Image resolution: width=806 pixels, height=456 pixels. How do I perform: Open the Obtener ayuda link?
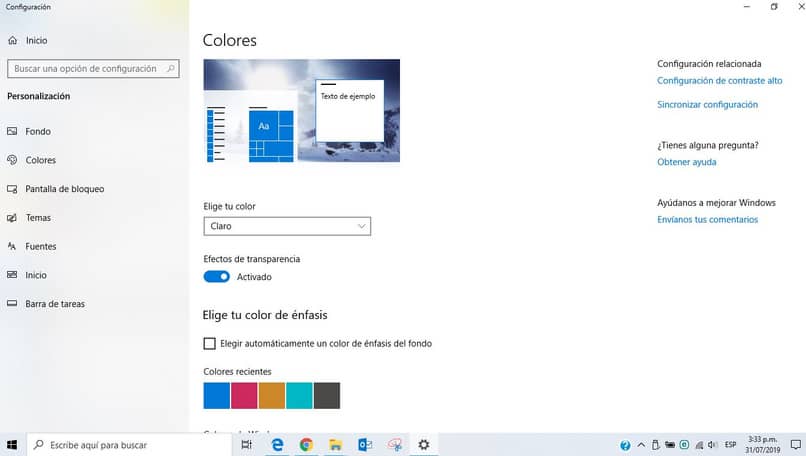686,162
